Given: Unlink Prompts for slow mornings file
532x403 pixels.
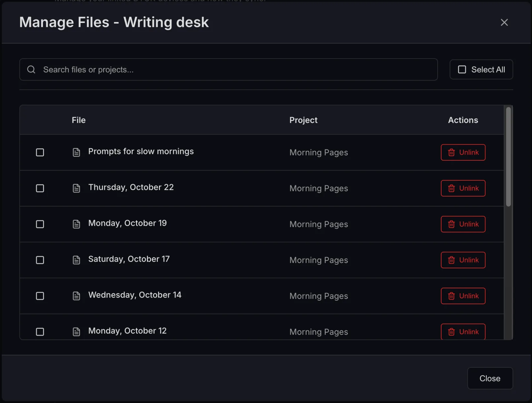Looking at the screenshot, I should click(x=463, y=152).
